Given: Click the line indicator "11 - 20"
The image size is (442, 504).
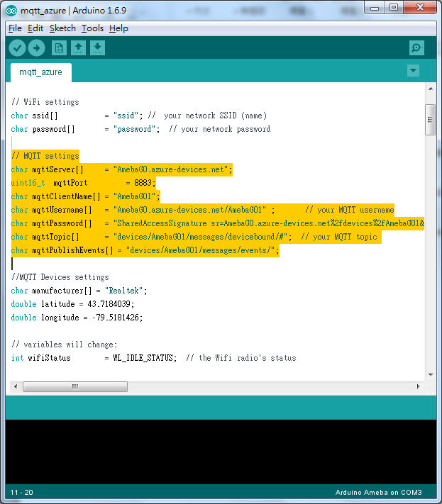Looking at the screenshot, I should pyautogui.click(x=21, y=493).
